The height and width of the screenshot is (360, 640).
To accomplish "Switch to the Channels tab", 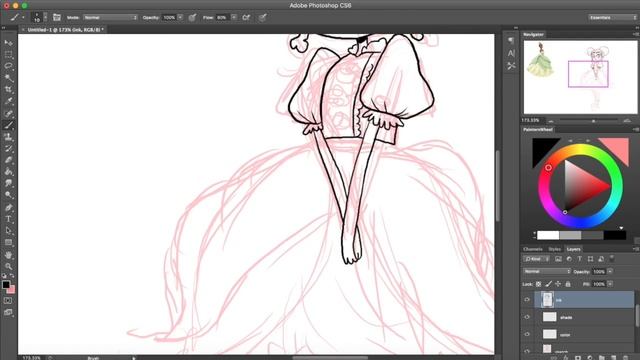I will pyautogui.click(x=533, y=249).
